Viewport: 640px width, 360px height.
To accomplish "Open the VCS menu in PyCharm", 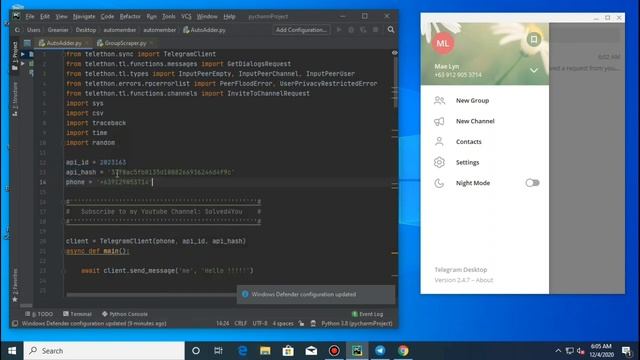I will click(x=186, y=17).
